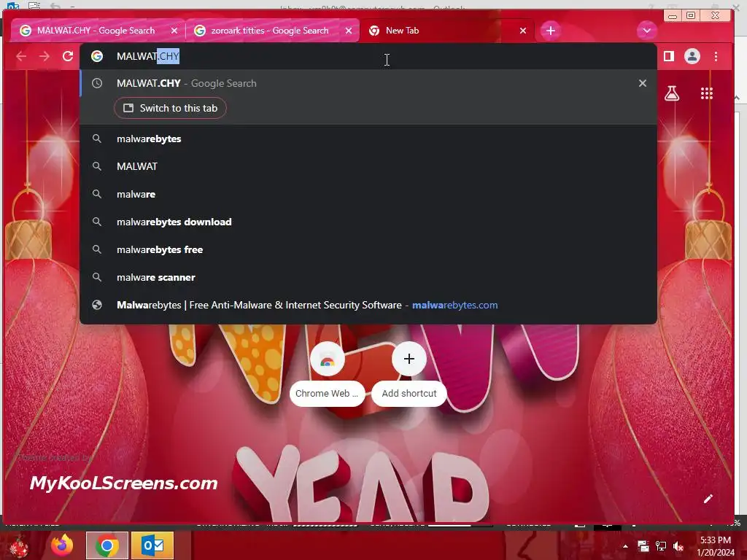
Task: Open the Start menu ornament button
Action: [18, 547]
